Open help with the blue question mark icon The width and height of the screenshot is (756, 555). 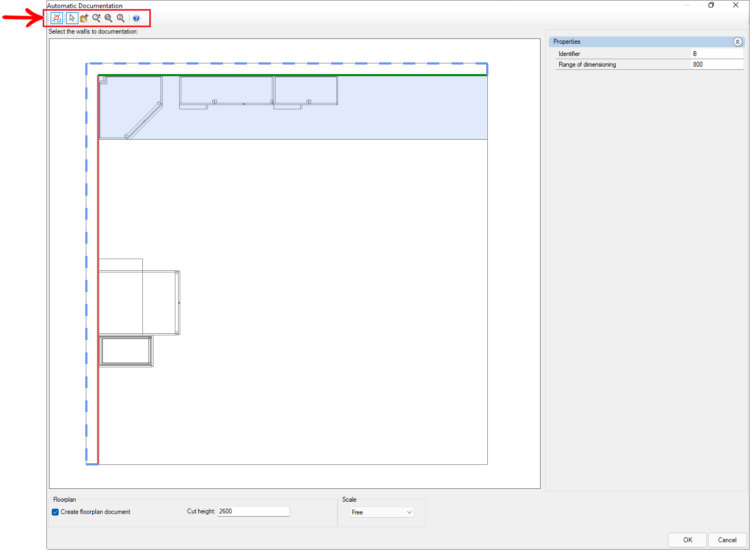tap(136, 18)
